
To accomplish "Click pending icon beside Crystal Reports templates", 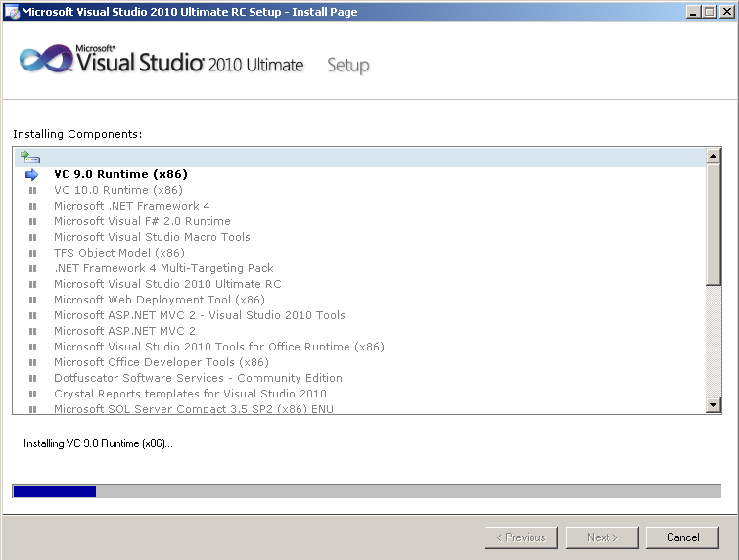I will click(32, 394).
